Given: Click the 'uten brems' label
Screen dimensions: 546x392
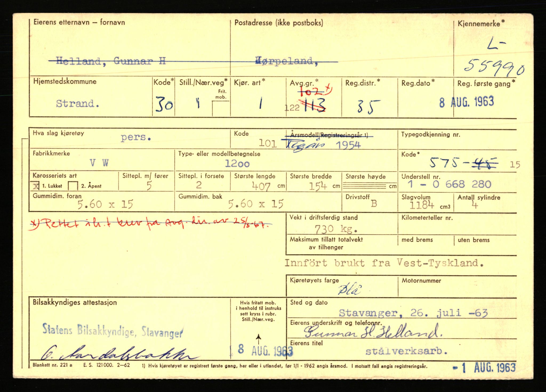Looking at the screenshot, I should [x=474, y=240].
